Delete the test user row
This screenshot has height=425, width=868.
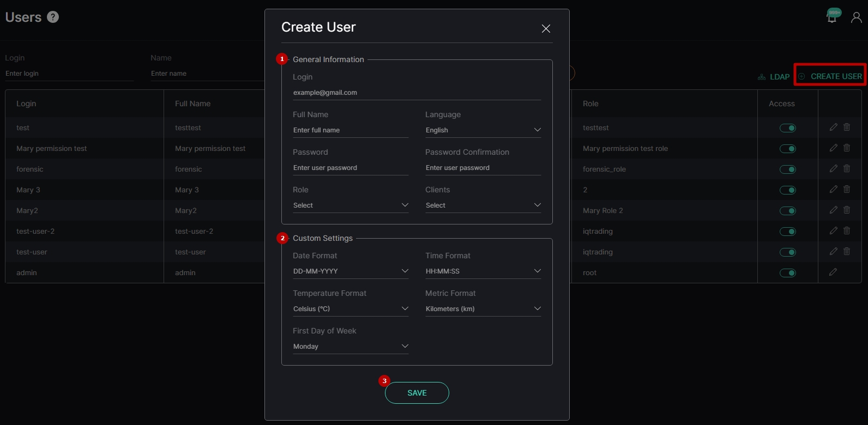click(847, 127)
